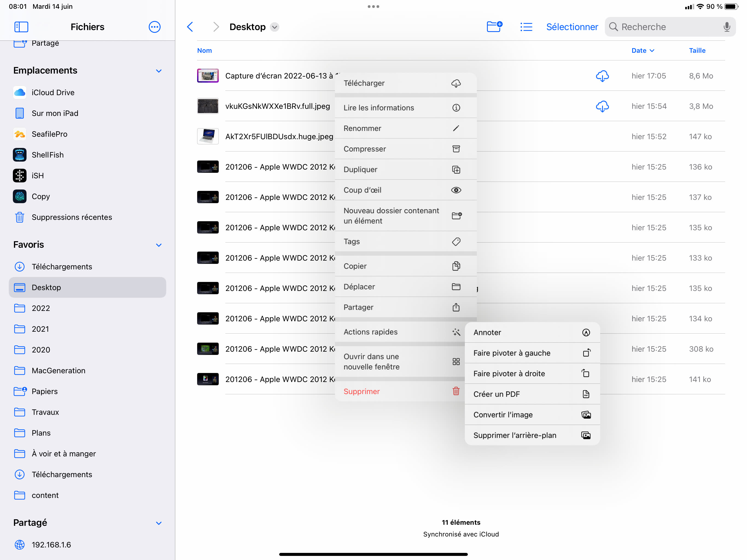Screen dimensions: 747x560
Task: Tap the microphone dictation icon in search
Action: (726, 27)
